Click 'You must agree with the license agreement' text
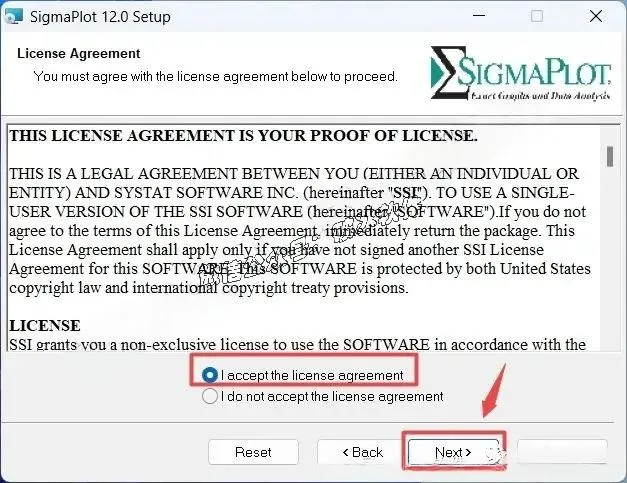The width and height of the screenshot is (627, 483). [216, 76]
